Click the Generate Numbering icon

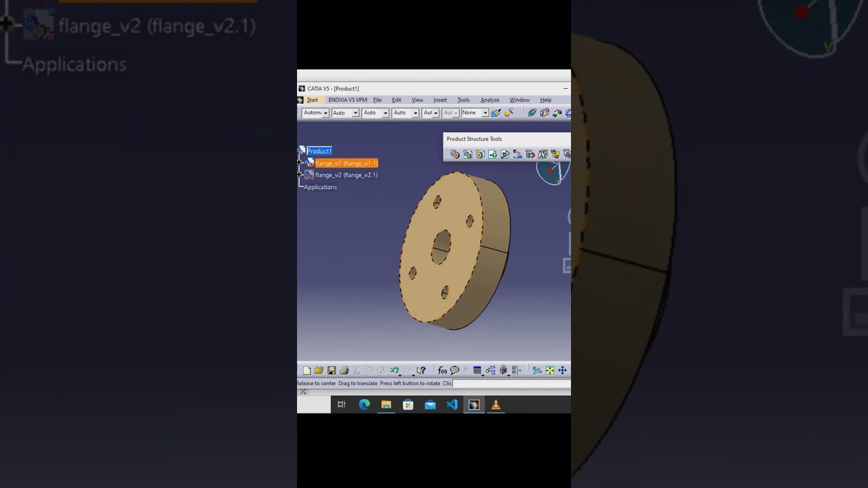coord(542,155)
